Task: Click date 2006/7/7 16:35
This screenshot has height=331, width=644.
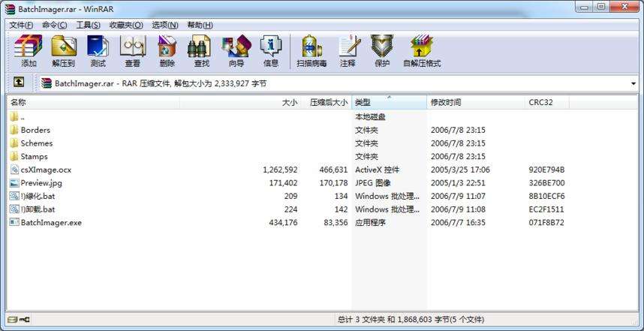Action: tap(458, 223)
